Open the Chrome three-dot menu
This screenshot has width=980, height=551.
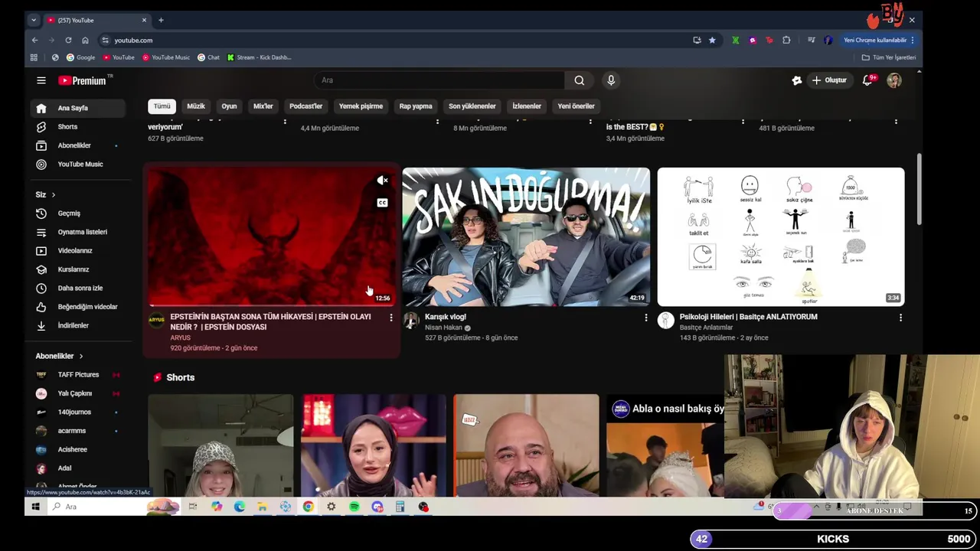click(x=913, y=41)
